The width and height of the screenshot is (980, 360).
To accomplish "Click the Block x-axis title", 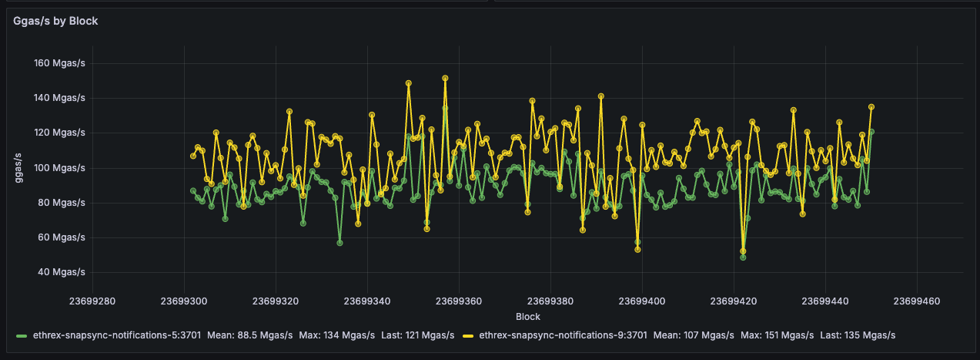I will [528, 317].
